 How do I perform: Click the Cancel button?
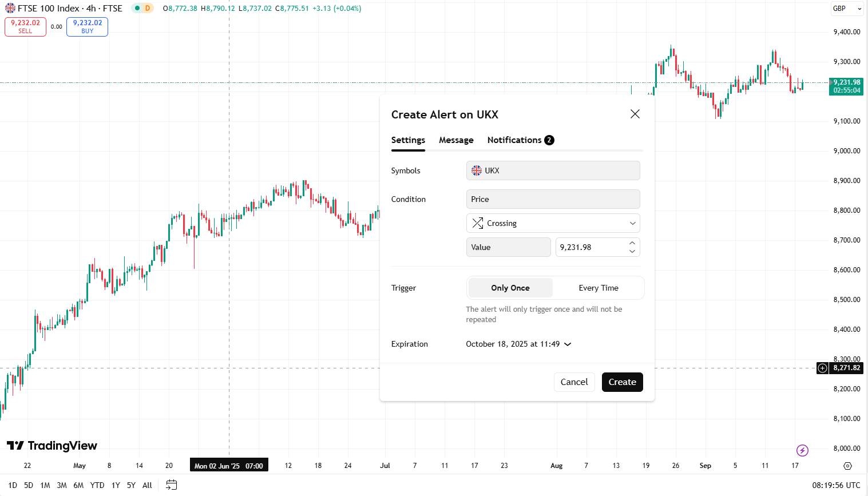pos(574,382)
